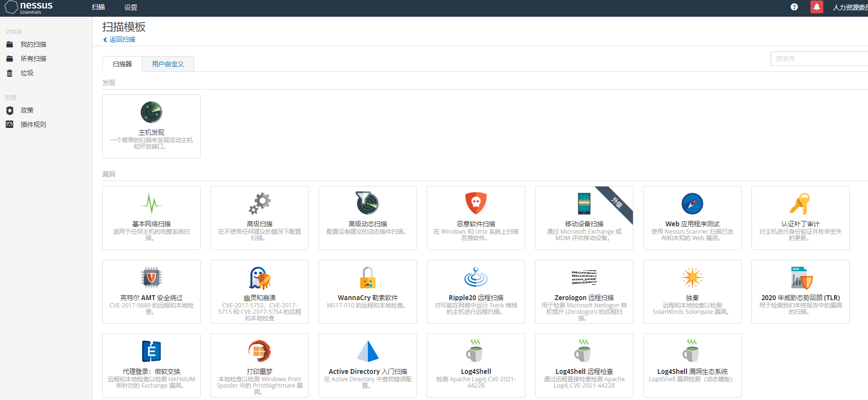The width and height of the screenshot is (868, 400).
Task: Select the 恶意软件扫描 skull shield icon
Action: point(476,203)
